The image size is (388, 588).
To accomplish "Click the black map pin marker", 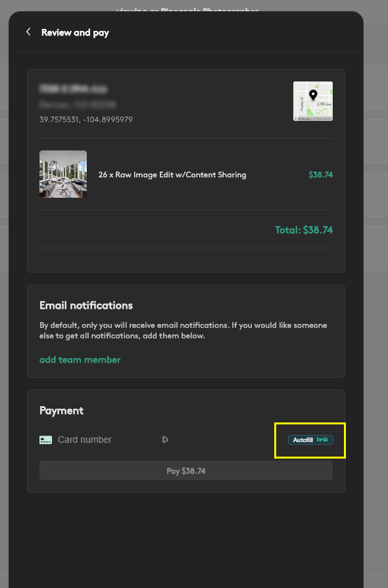I will pyautogui.click(x=313, y=95).
